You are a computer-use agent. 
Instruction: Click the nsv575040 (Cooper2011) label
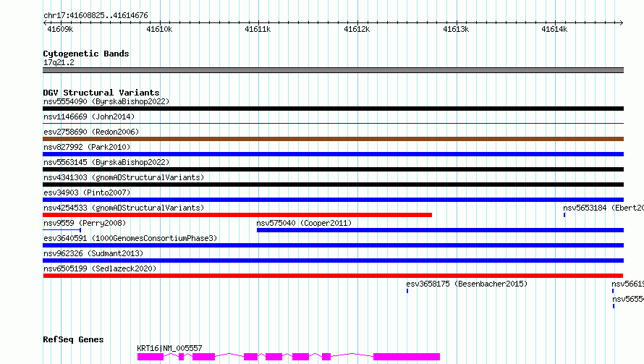[x=304, y=223]
